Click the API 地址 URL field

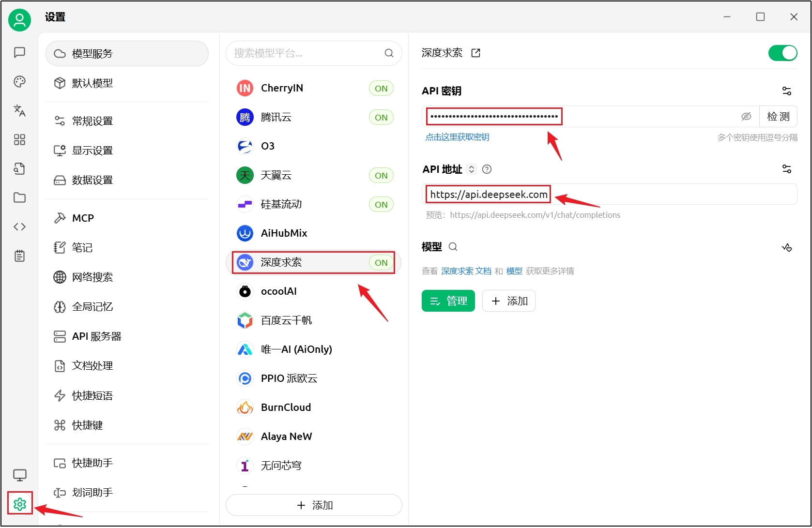[x=610, y=195]
